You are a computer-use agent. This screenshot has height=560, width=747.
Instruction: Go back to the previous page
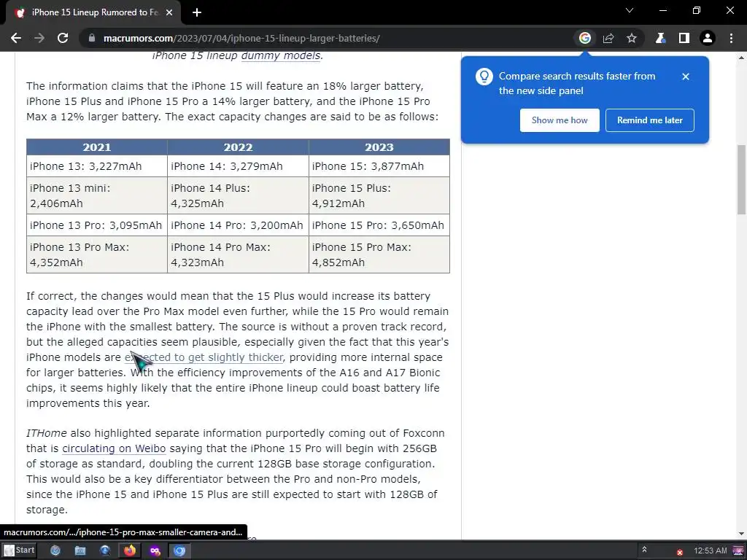tap(16, 38)
